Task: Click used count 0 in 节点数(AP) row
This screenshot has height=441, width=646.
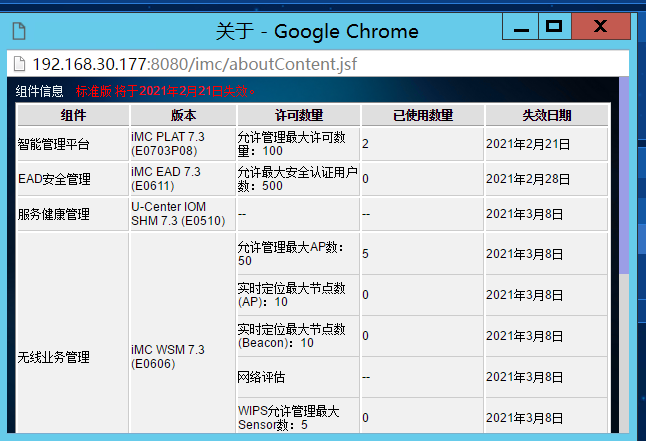Action: coord(423,295)
